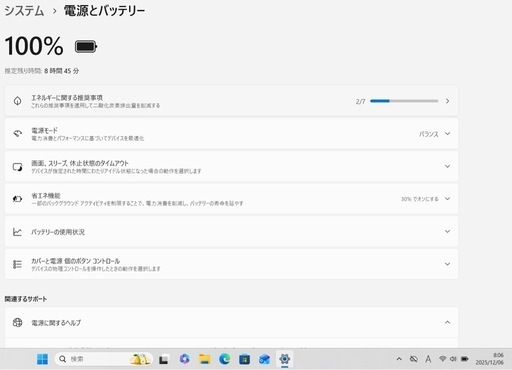Launch Copilot from the taskbar
The width and height of the screenshot is (512, 370).
click(x=184, y=359)
